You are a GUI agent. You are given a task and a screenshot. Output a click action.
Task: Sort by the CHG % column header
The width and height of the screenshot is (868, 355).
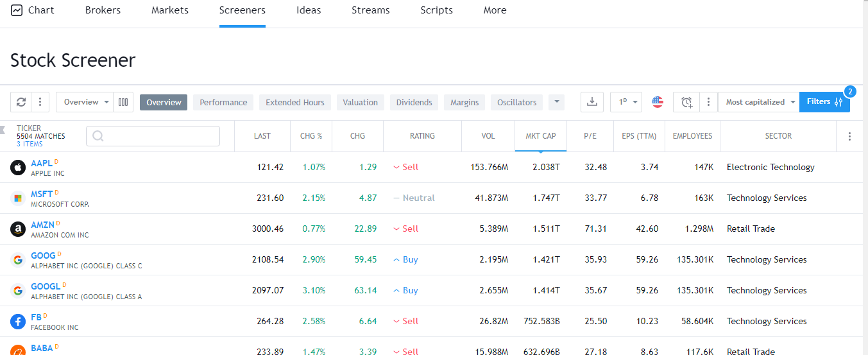click(x=311, y=136)
